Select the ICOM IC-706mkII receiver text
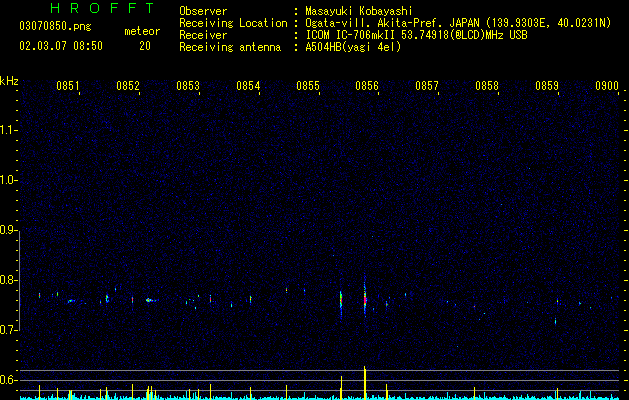This screenshot has height=400, width=629. pyautogui.click(x=416, y=35)
